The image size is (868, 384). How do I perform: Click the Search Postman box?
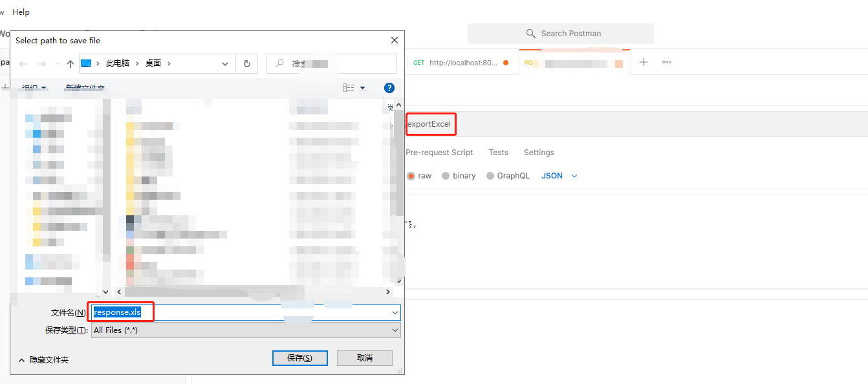(561, 34)
